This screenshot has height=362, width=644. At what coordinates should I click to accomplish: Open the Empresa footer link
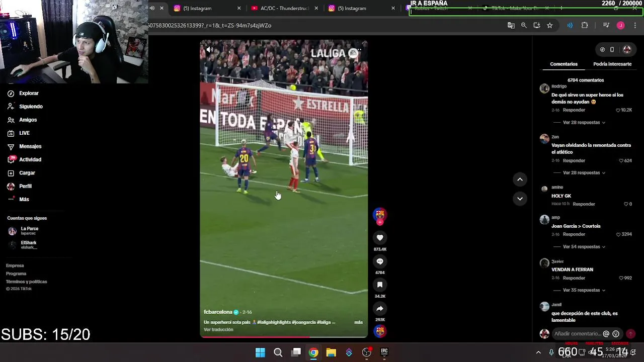(x=15, y=265)
